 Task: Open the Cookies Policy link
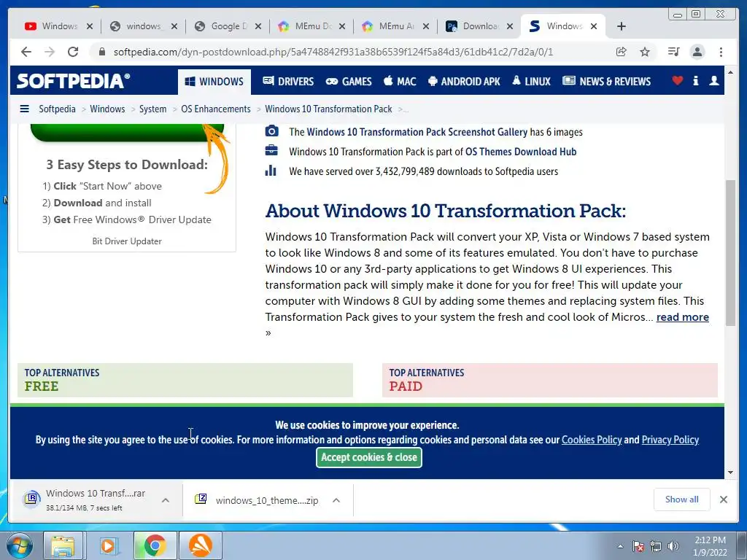tap(592, 440)
